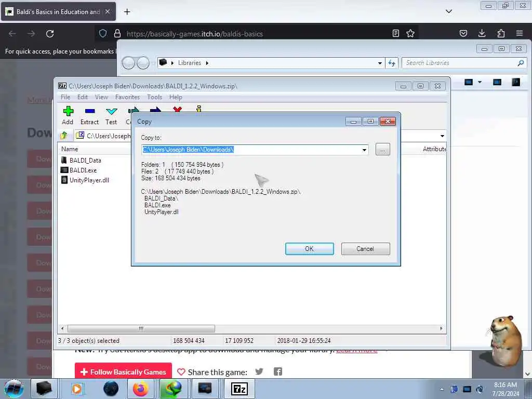
Task: Open the Edit menu in 7-Zip
Action: click(83, 97)
